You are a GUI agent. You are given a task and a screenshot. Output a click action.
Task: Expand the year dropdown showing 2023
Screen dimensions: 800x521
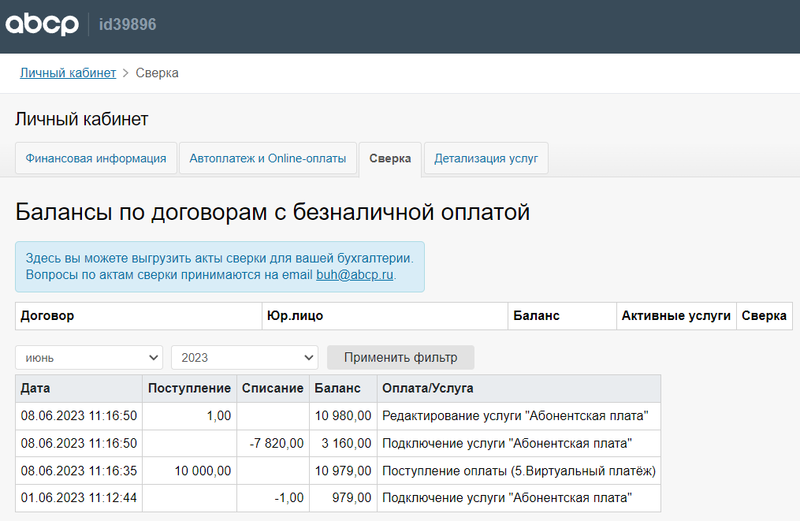(244, 357)
